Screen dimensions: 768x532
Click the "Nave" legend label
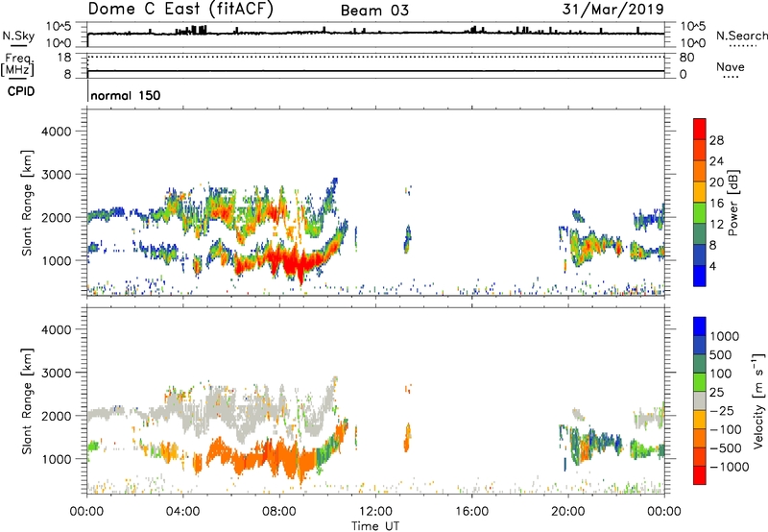point(731,66)
